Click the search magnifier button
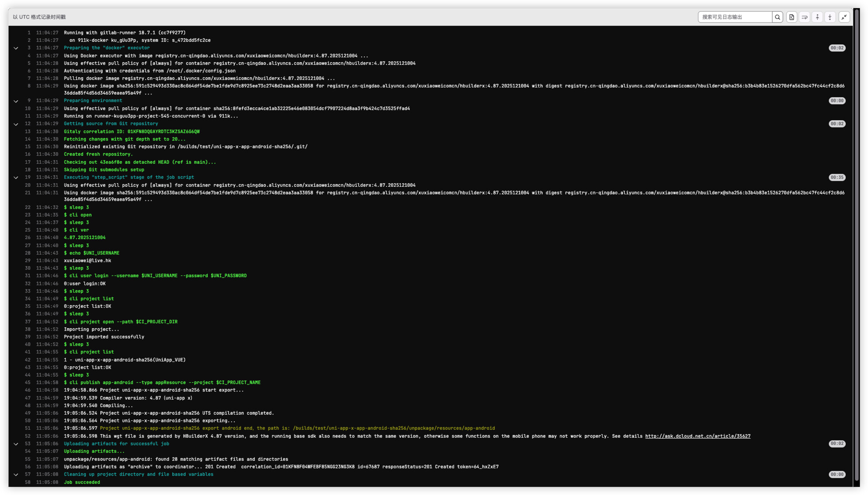The image size is (868, 495). pyautogui.click(x=777, y=17)
